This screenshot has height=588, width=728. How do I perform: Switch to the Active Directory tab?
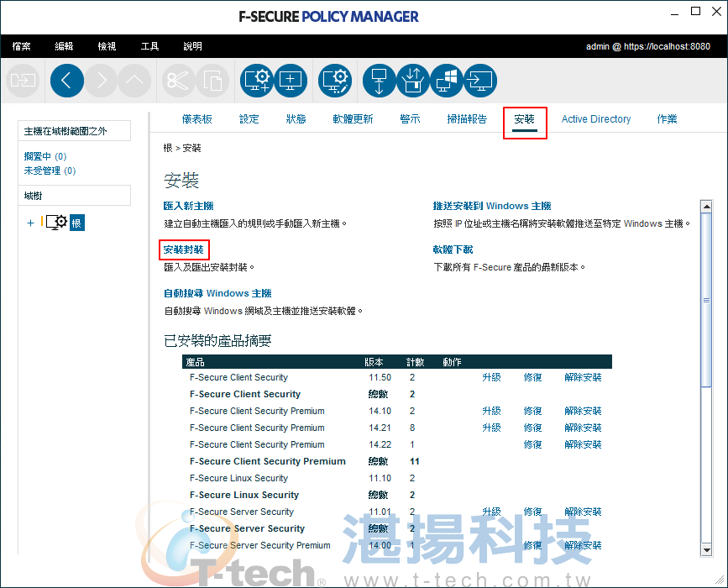(596, 119)
